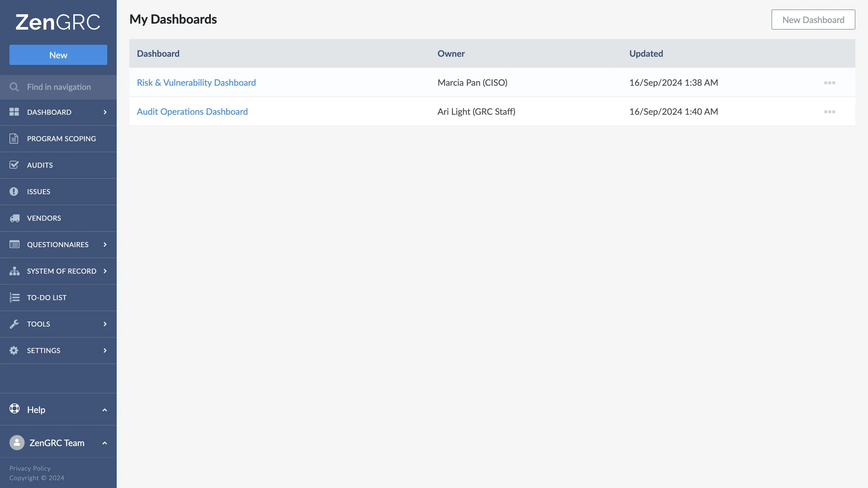Open TOOLS menu item
Viewport: 868px width, 488px height.
coord(58,324)
